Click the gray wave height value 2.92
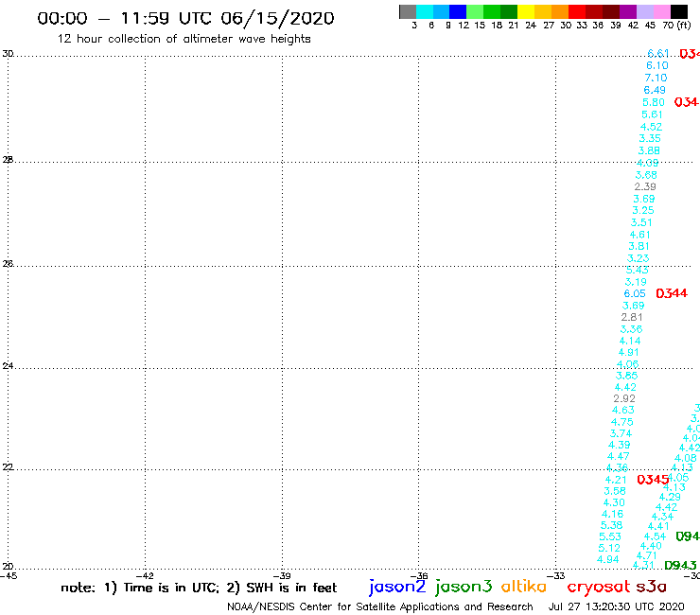 (x=624, y=398)
